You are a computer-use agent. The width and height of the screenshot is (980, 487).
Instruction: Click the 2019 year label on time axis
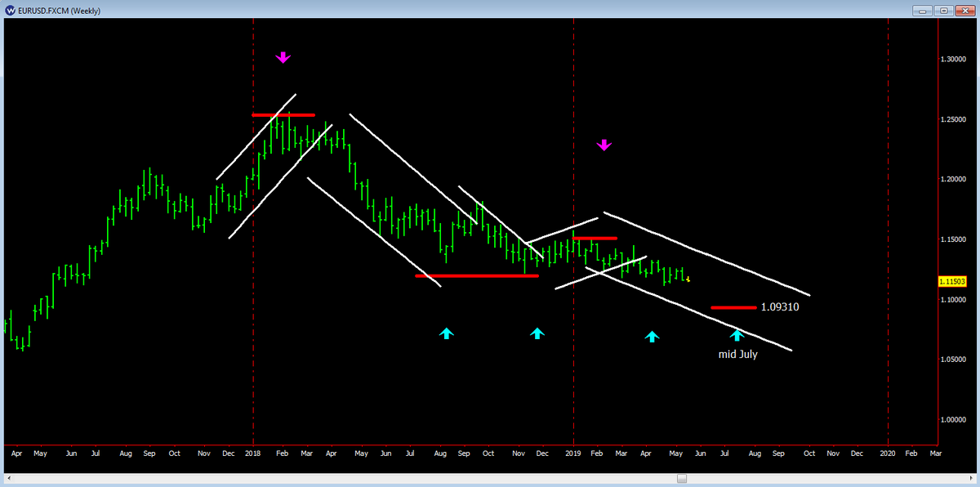coord(573,452)
